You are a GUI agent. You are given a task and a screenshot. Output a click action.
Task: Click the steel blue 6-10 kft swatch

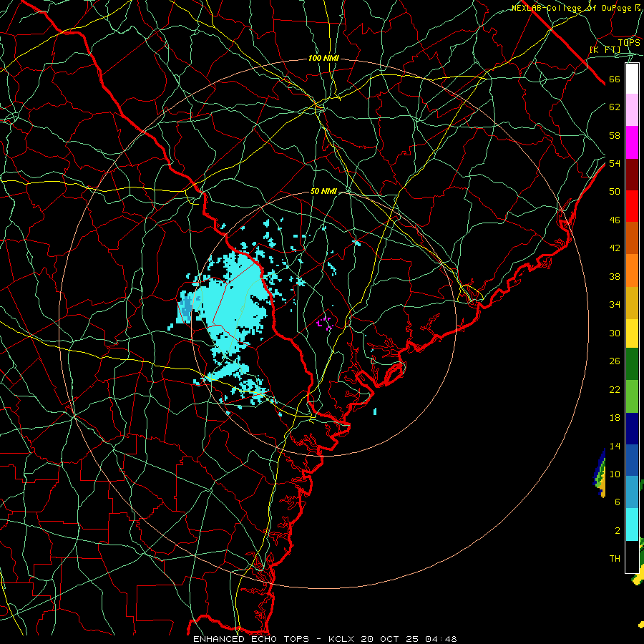[x=632, y=492]
